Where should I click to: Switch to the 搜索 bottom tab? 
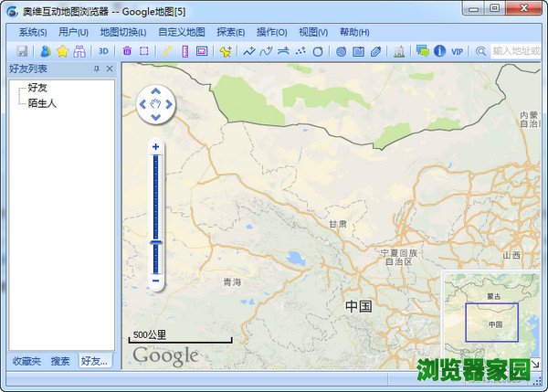coord(60,361)
